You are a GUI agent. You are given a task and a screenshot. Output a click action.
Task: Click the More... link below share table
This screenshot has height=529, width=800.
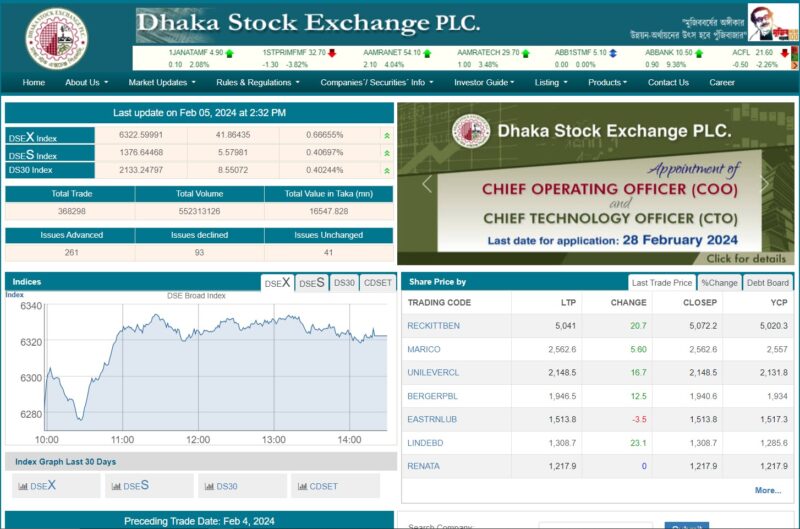tap(768, 490)
